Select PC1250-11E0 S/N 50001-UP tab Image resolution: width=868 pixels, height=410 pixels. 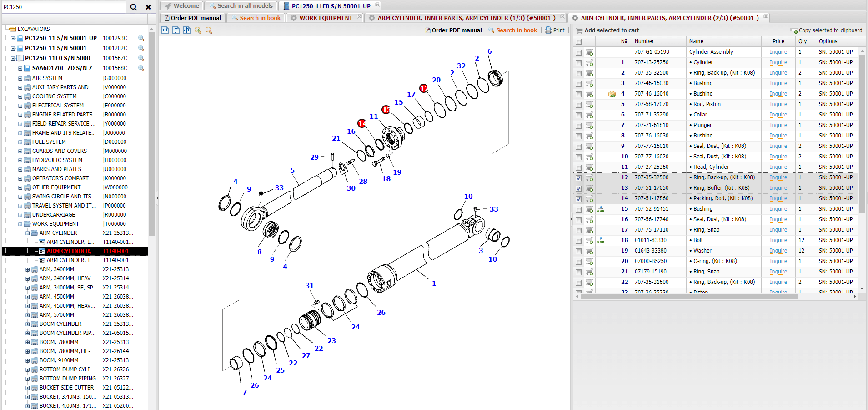[x=331, y=6]
